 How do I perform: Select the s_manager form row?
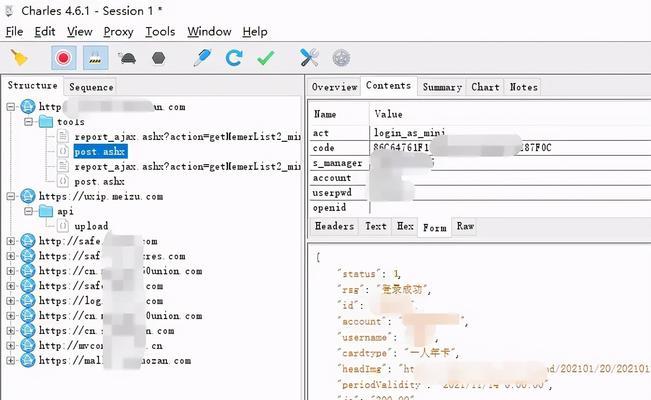pyautogui.click(x=480, y=163)
